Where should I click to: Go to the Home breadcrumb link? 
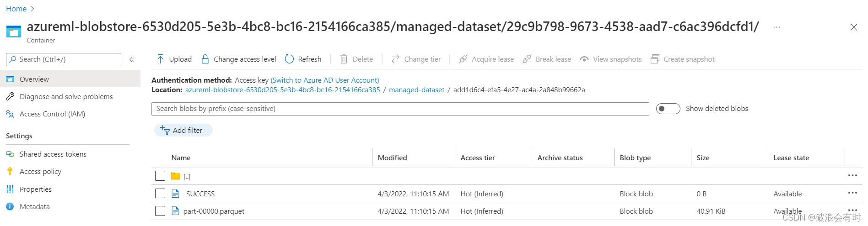[x=16, y=9]
